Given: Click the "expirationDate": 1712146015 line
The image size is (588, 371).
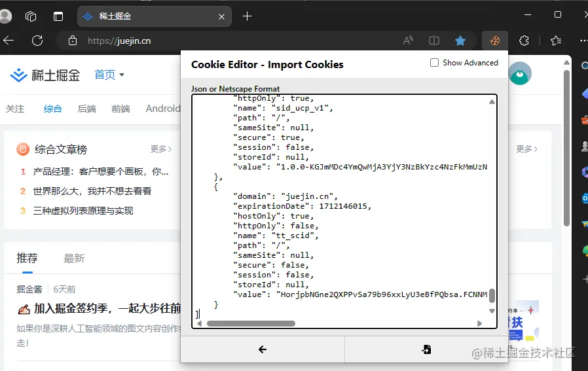Looking at the screenshot, I should pos(302,206).
